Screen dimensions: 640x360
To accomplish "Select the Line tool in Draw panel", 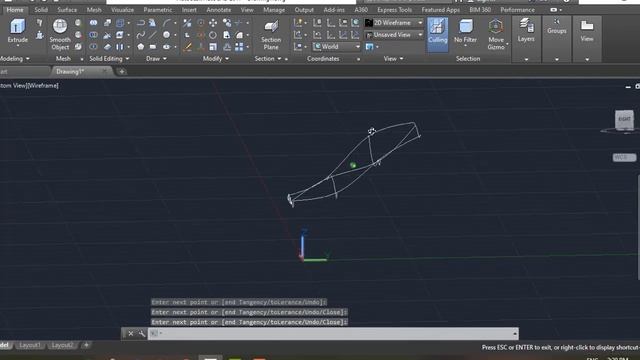I will pyautogui.click(x=153, y=35).
